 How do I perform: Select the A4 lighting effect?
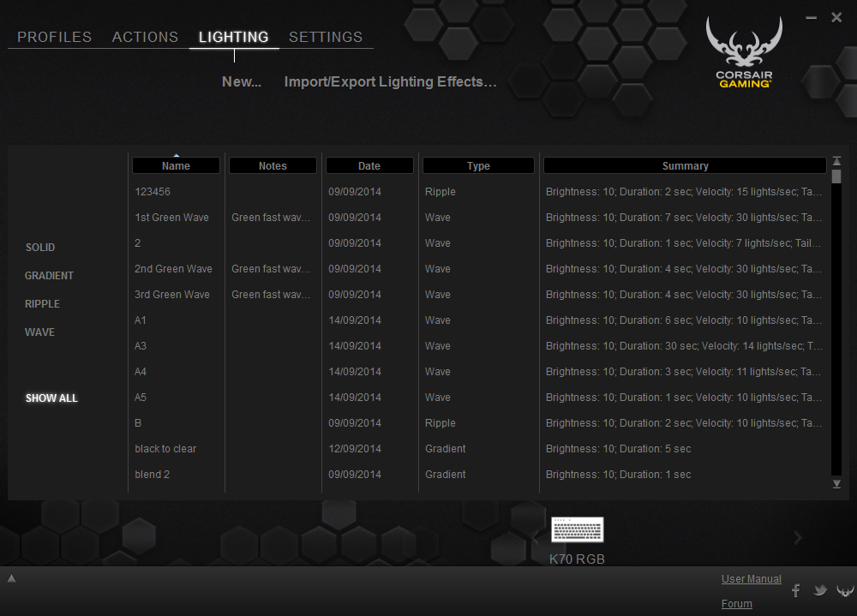(141, 372)
